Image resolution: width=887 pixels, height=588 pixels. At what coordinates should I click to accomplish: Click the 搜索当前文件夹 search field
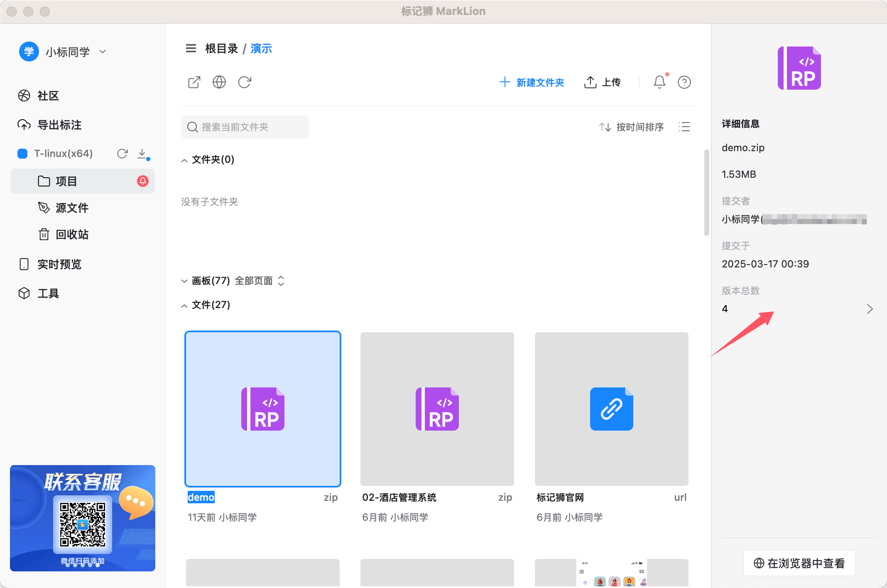(245, 127)
